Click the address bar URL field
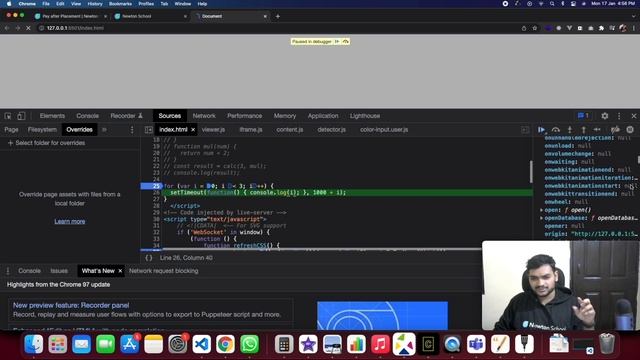 tap(278, 28)
